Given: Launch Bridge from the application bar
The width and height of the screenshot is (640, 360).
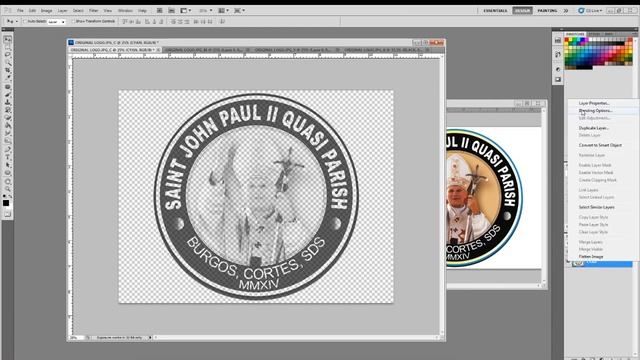Looking at the screenshot, I should click(160, 10).
